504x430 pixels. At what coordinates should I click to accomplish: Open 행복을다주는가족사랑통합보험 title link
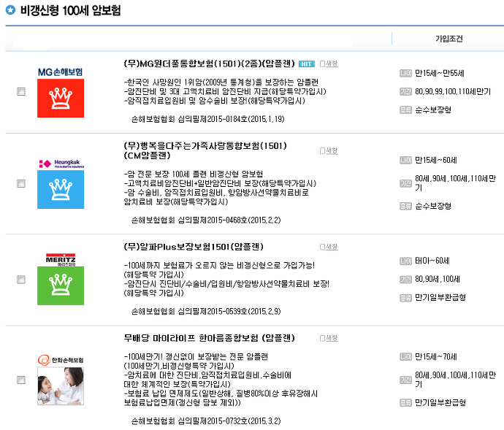tap(205, 150)
